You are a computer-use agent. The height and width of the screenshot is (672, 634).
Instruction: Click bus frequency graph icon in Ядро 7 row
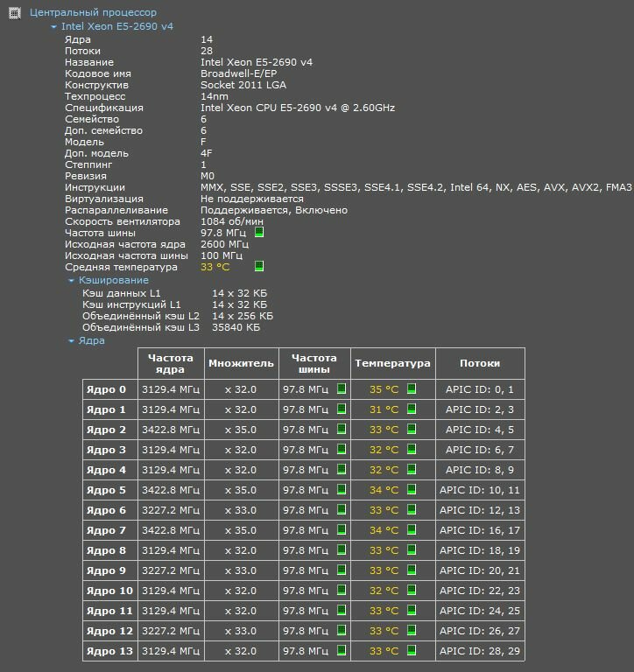(x=342, y=529)
